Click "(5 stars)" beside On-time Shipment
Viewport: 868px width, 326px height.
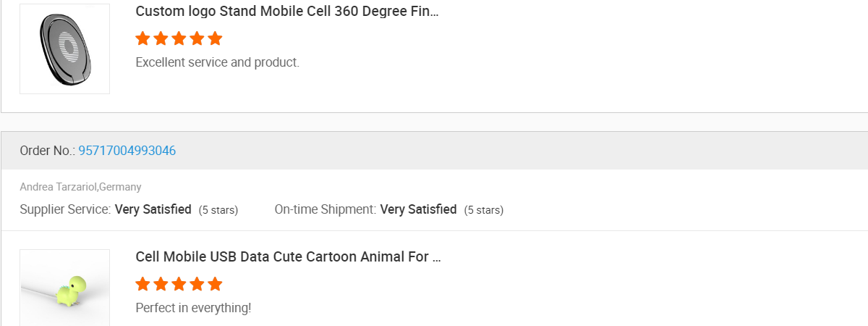(484, 210)
